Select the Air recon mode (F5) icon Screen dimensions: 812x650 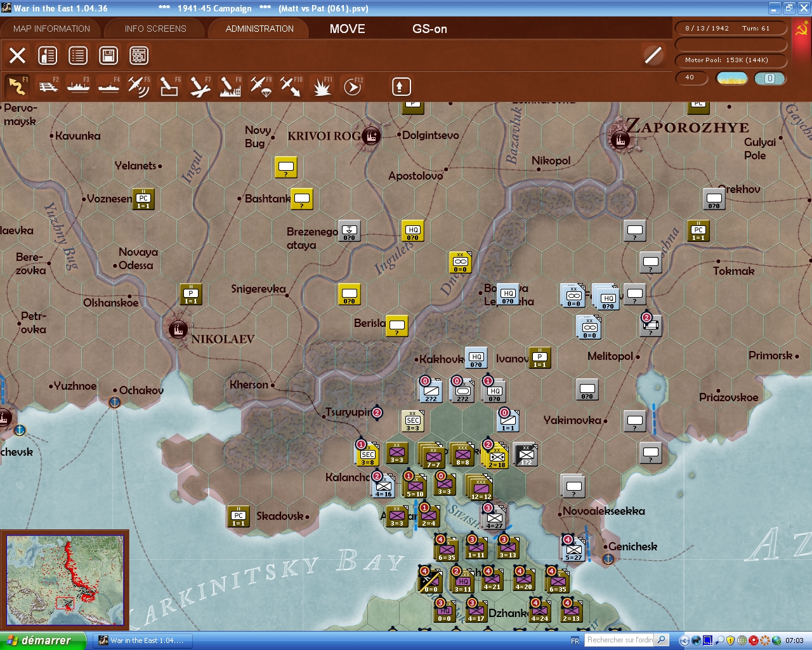tap(139, 86)
